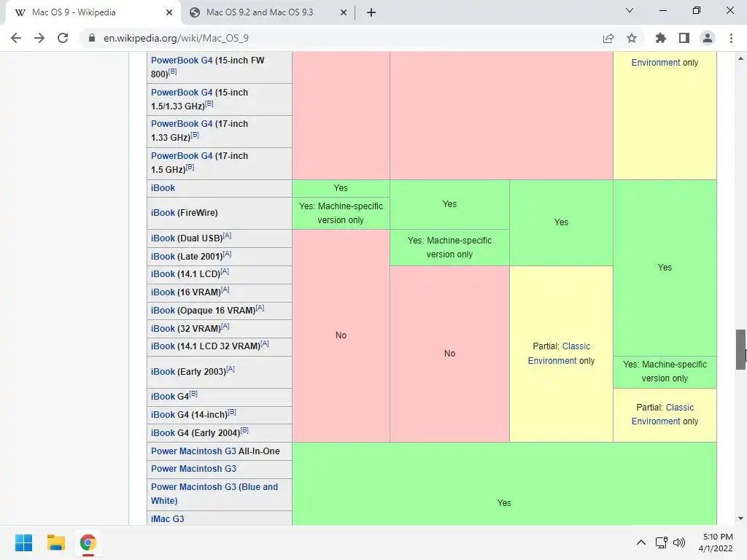Open PowerBook G4 (15-inch FW 800) link

[x=182, y=61]
